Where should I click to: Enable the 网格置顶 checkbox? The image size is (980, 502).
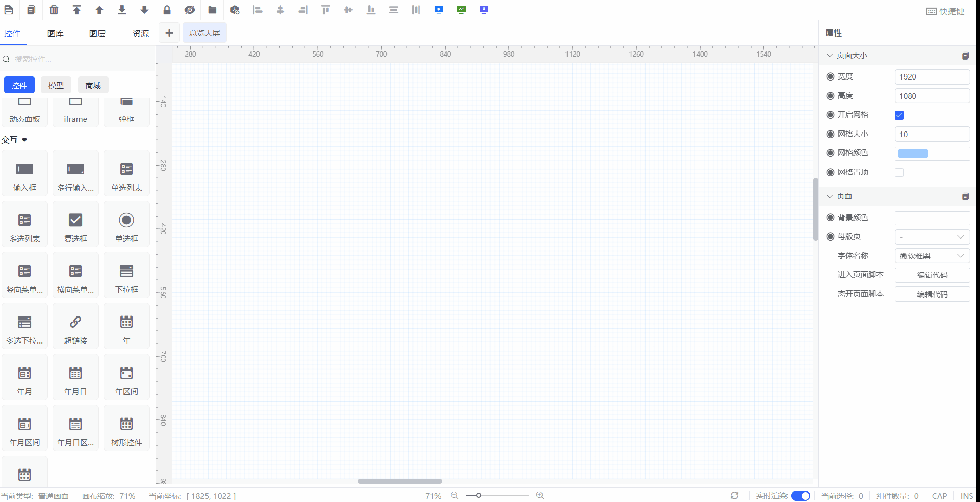click(899, 173)
